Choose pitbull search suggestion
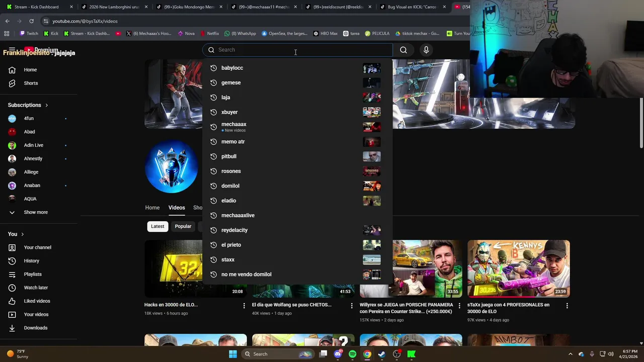 297,156
